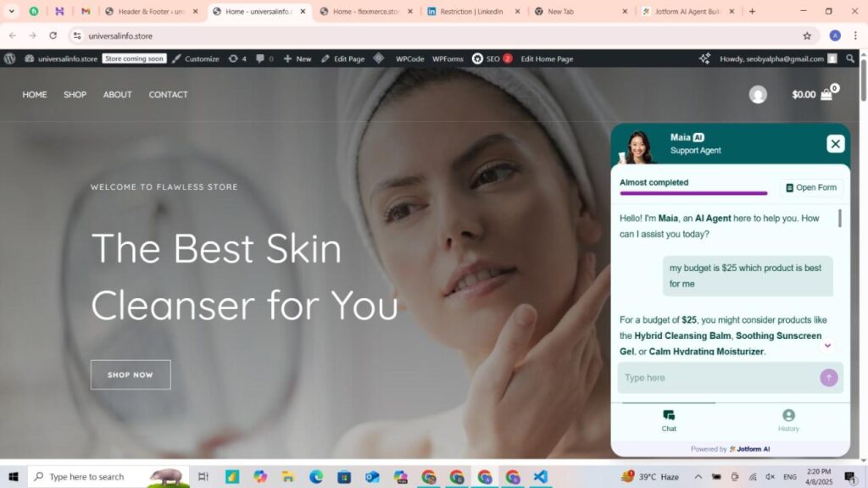The height and width of the screenshot is (488, 868).
Task: Show hidden system tray icons
Action: pos(698,477)
